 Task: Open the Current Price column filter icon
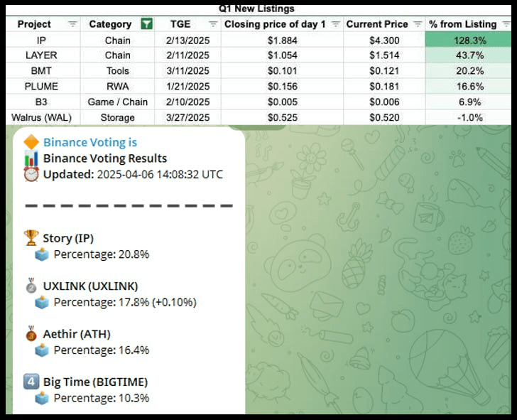418,24
